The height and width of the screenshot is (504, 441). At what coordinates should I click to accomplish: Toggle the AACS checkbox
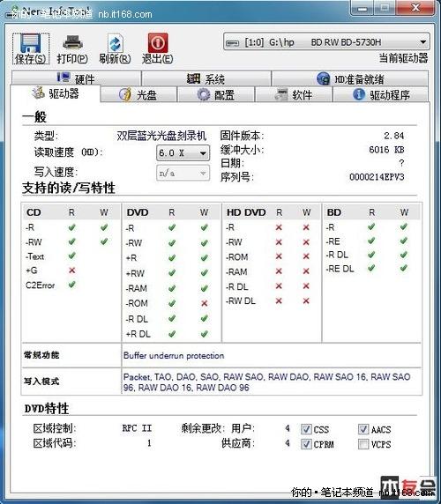(x=363, y=429)
